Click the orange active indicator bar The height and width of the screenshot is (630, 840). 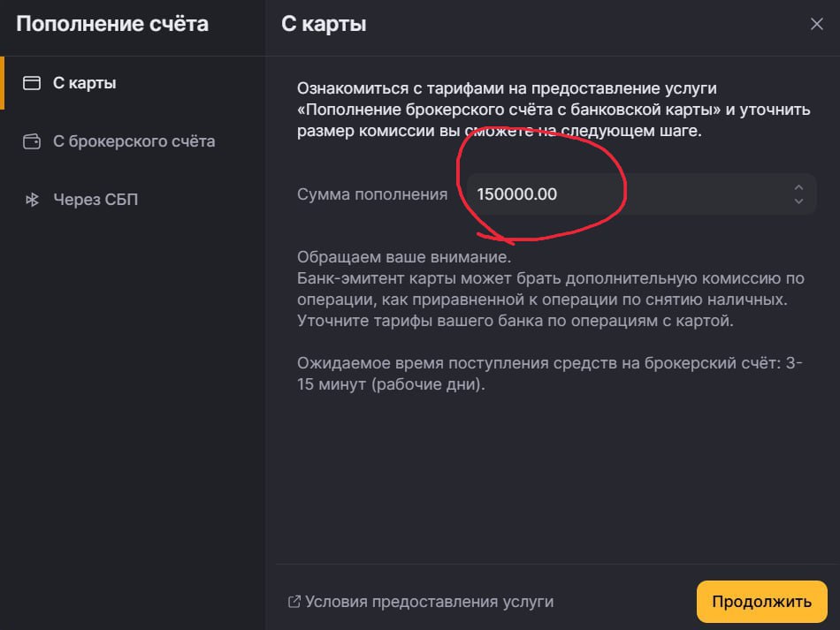point(2,83)
